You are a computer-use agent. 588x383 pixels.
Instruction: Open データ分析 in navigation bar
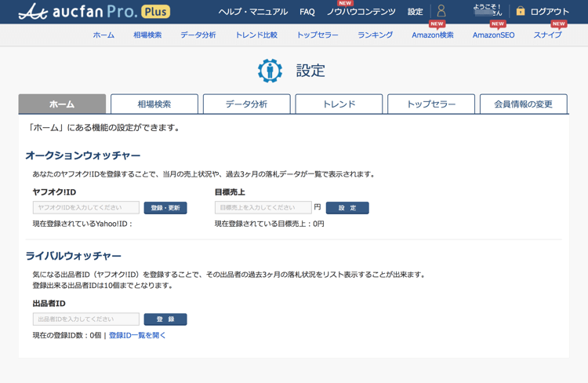point(198,35)
